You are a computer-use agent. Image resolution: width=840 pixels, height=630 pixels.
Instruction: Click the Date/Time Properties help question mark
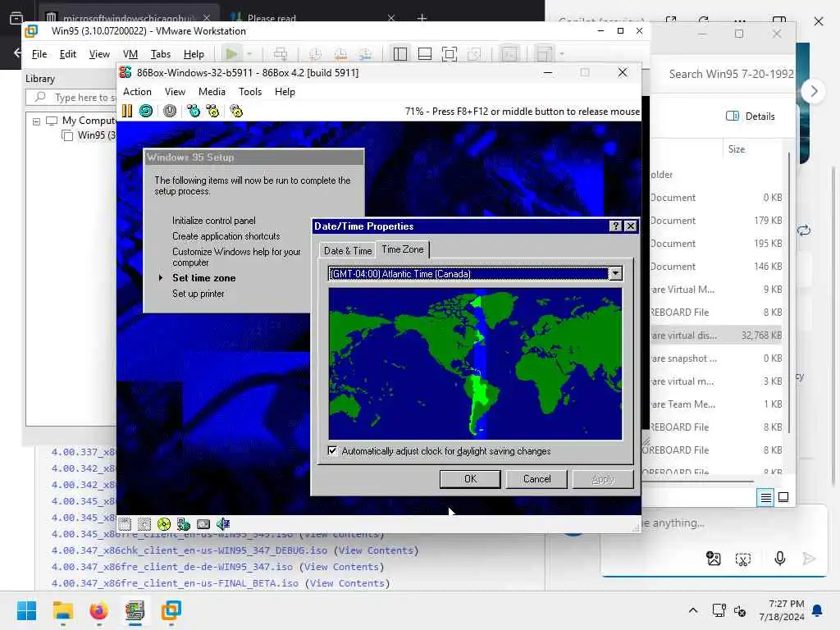click(x=615, y=226)
